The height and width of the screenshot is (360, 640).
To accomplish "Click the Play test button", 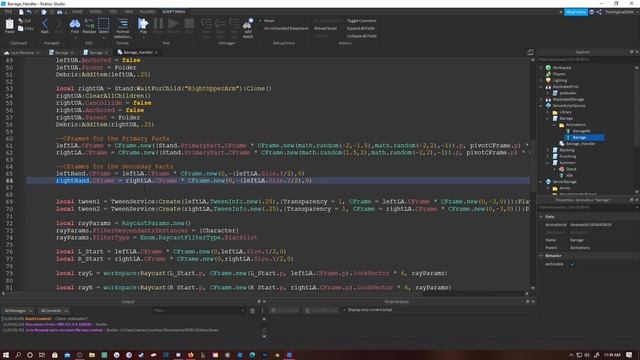I will click(x=143, y=25).
